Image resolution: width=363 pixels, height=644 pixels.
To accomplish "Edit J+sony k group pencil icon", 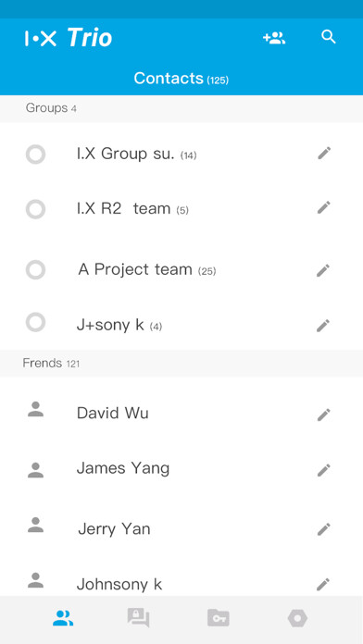I will (323, 326).
